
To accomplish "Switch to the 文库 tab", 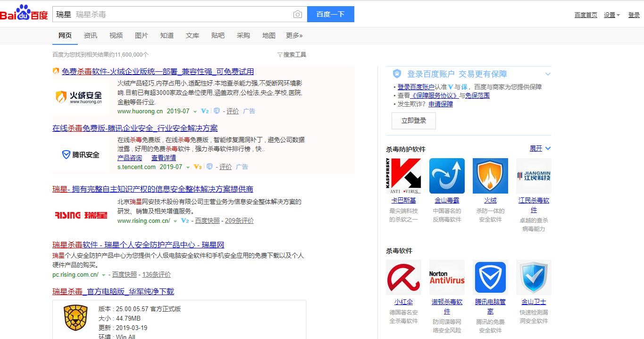I will click(x=192, y=35).
